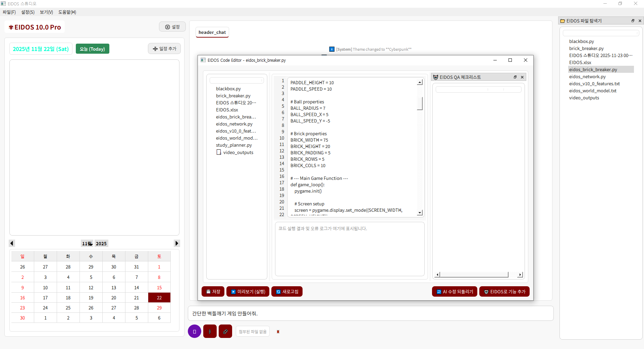Image resolution: width=644 pixels, height=349 pixels.
Task: Open the 보기(V) menu
Action: click(46, 12)
